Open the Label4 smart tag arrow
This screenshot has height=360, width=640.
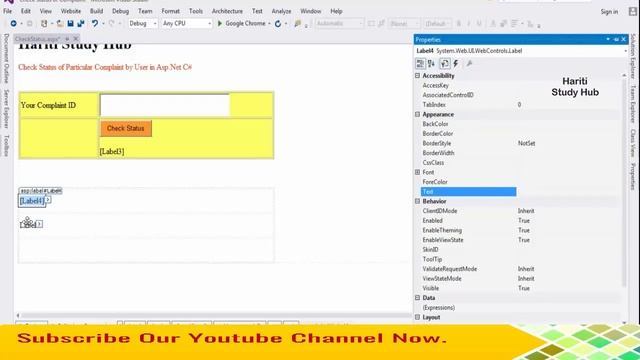pos(48,200)
